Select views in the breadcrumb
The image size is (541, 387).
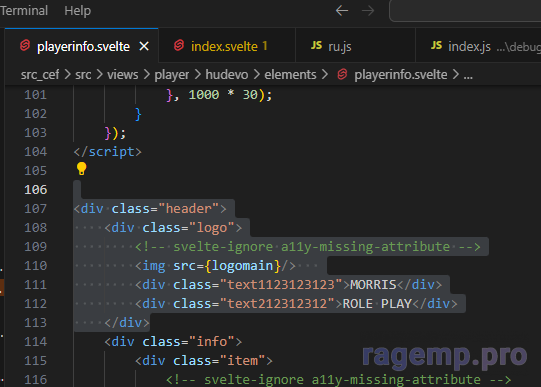pyautogui.click(x=122, y=75)
